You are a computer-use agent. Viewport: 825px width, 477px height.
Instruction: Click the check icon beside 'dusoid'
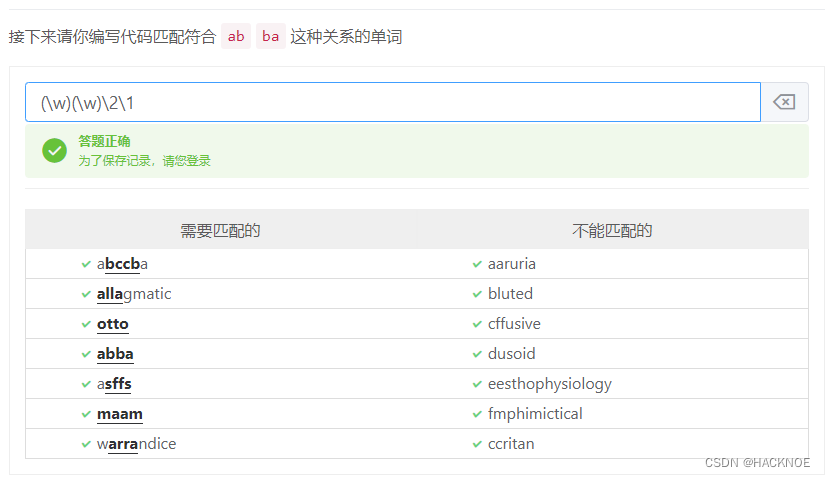(x=477, y=354)
